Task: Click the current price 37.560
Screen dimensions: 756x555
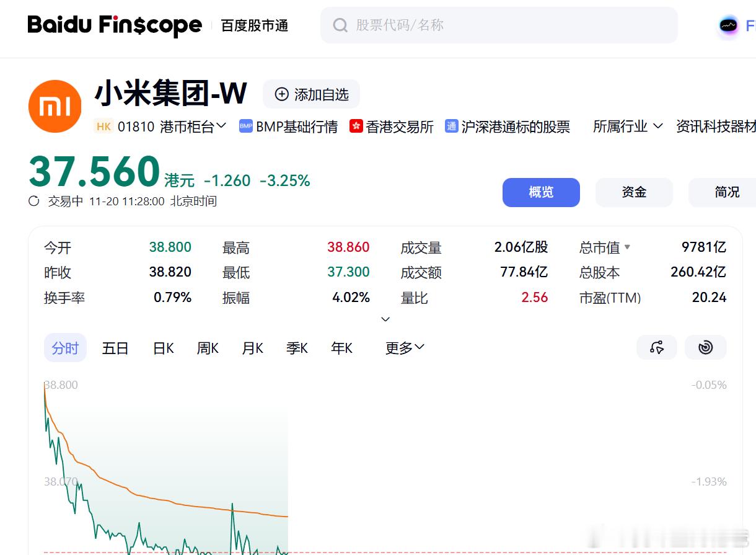Action: pyautogui.click(x=95, y=172)
